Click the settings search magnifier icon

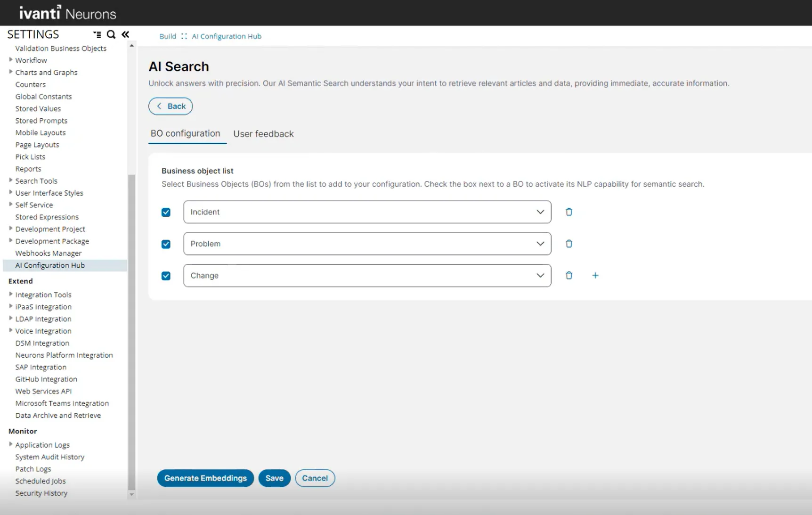(x=111, y=34)
